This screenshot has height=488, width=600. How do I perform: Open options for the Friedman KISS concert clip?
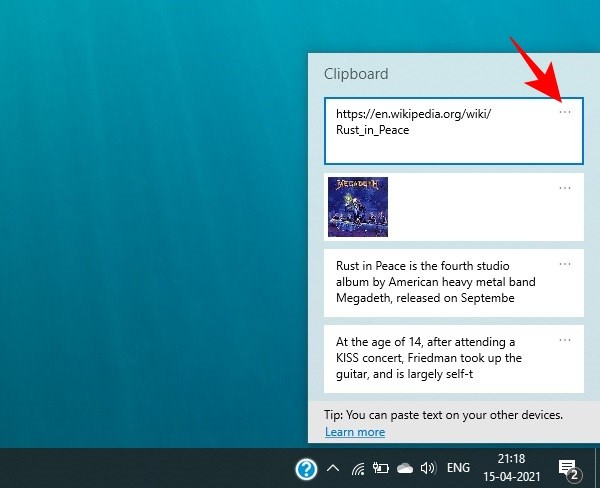[x=565, y=340]
